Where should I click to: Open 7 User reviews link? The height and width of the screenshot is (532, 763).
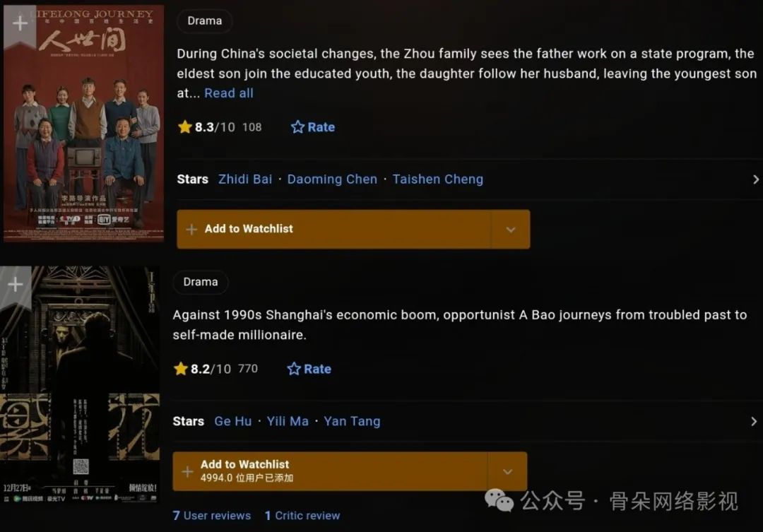[212, 516]
